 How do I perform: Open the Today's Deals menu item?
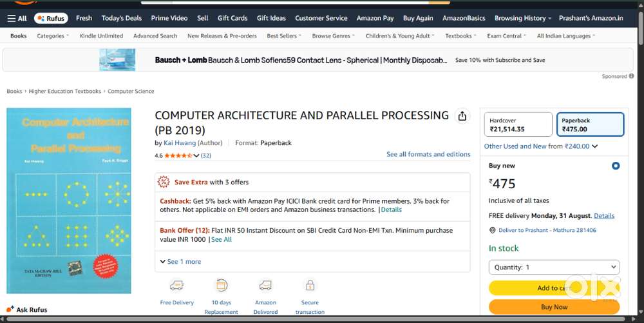coord(122,19)
